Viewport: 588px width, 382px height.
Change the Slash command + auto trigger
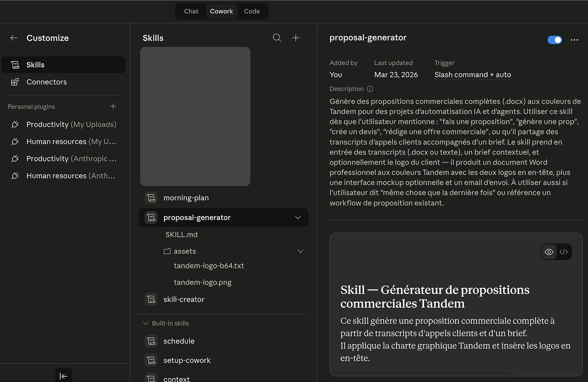pos(472,75)
